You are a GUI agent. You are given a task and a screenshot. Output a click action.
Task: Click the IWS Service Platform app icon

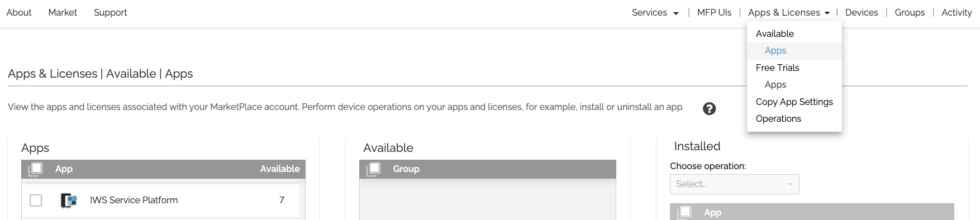coord(69,200)
